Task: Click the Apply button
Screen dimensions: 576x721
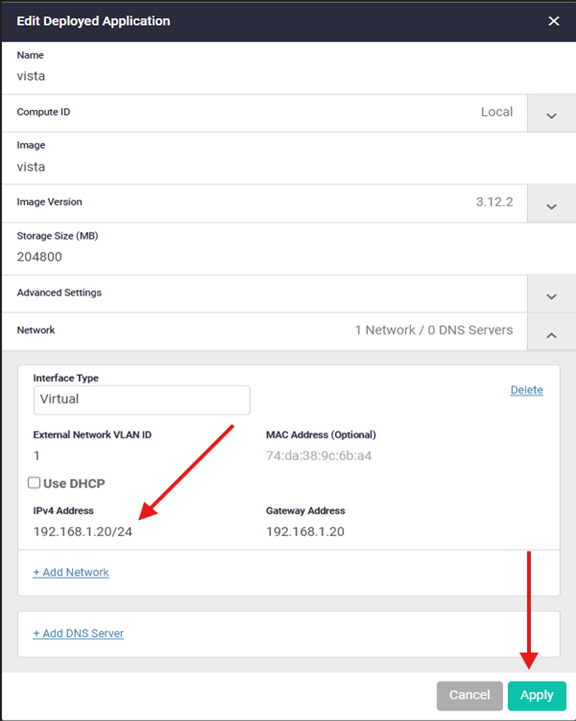Action: (x=536, y=695)
